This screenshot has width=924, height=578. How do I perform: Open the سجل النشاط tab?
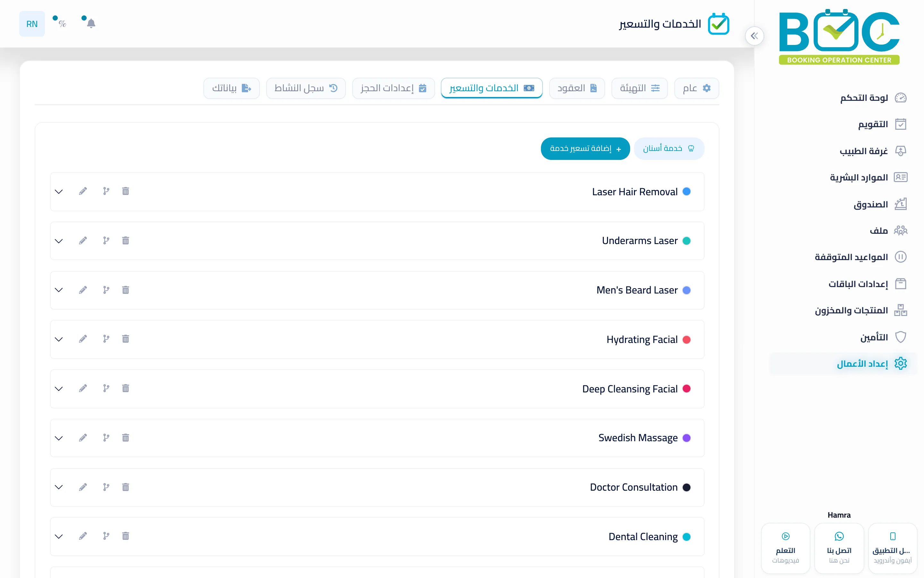tap(306, 88)
